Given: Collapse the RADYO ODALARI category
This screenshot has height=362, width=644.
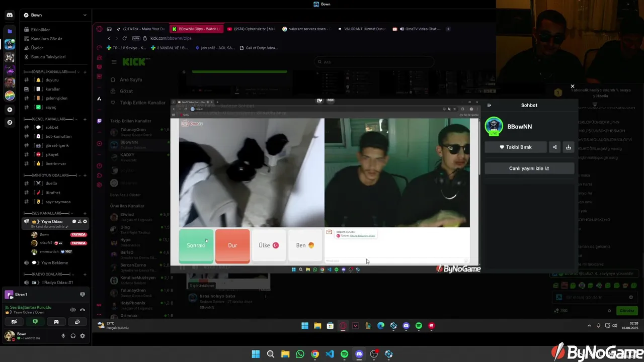Looking at the screenshot, I should 49,275.
